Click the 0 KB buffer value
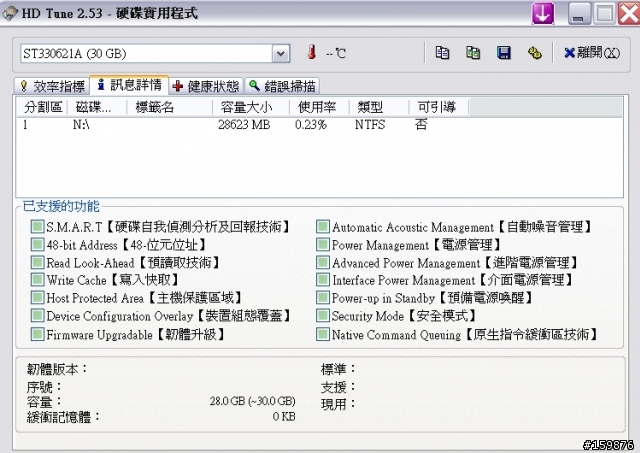 point(284,417)
